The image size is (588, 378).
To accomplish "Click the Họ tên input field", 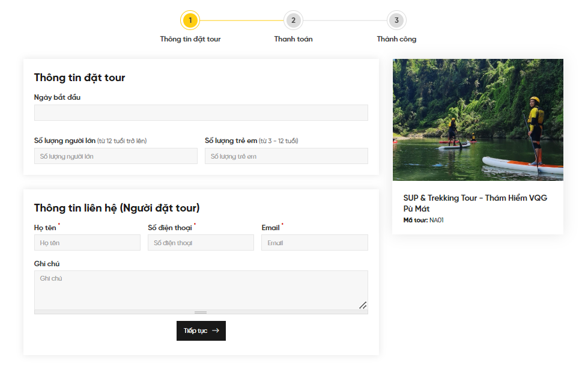I will pos(87,243).
